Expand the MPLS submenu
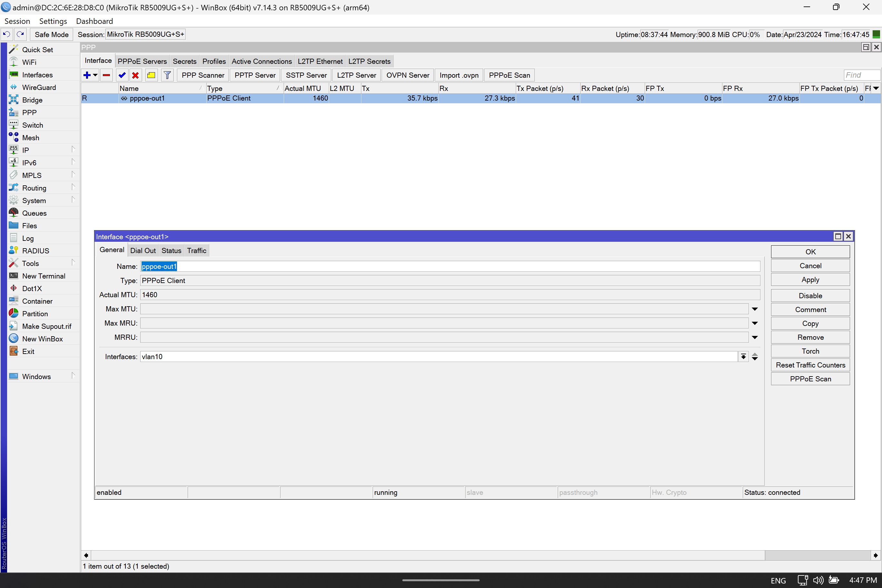The width and height of the screenshot is (882, 588). click(73, 175)
